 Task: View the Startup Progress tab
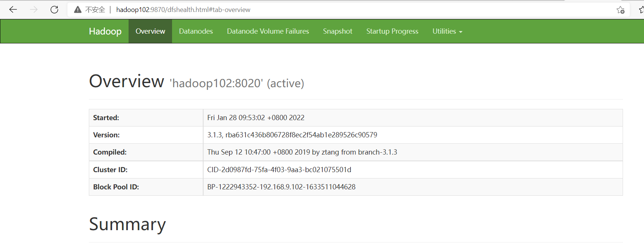pos(392,31)
